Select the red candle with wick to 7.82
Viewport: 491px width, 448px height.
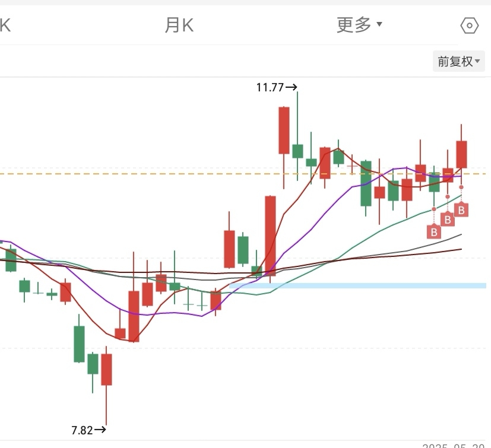tap(106, 369)
